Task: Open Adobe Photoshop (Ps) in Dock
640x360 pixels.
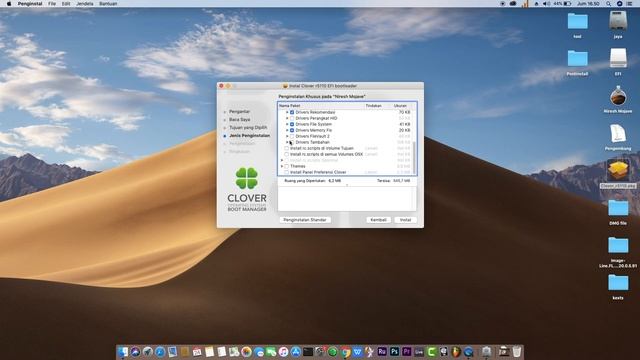Action: tap(394, 351)
